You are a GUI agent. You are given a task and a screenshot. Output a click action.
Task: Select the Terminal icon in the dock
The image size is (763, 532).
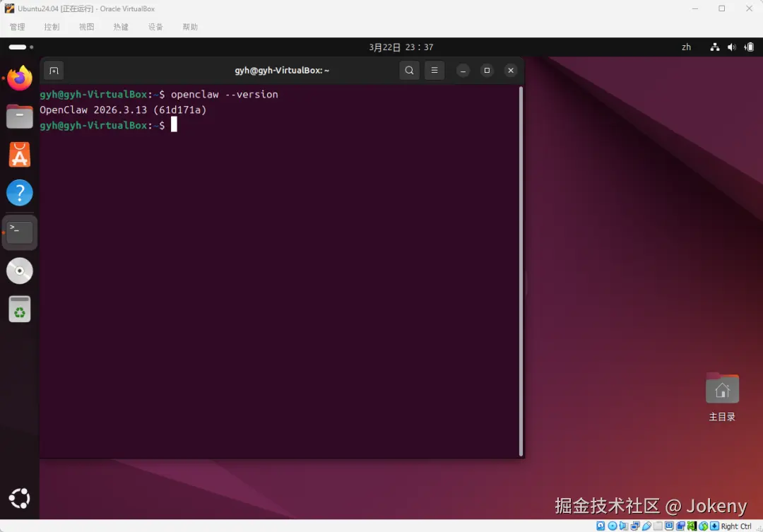[20, 232]
